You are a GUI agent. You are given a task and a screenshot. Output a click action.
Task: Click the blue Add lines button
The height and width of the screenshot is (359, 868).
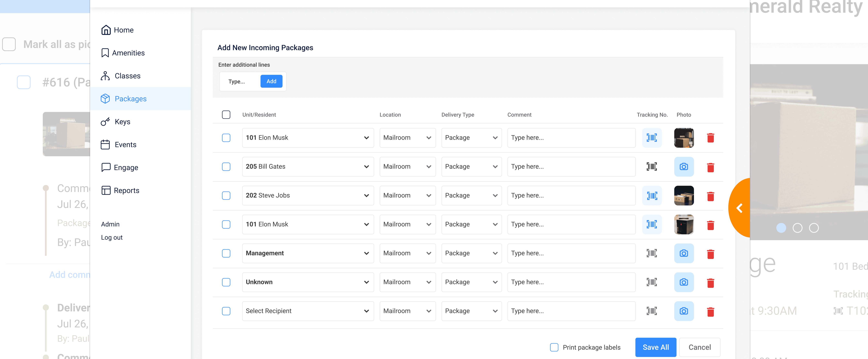point(271,81)
